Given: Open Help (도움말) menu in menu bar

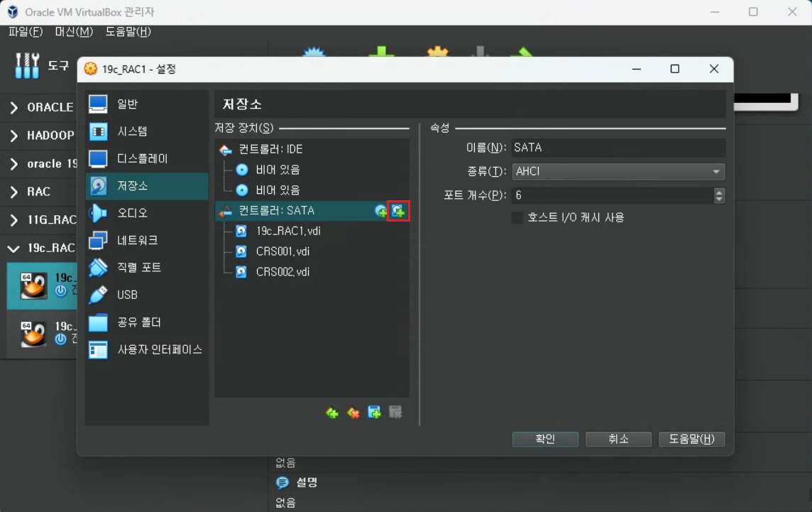Looking at the screenshot, I should point(128,32).
